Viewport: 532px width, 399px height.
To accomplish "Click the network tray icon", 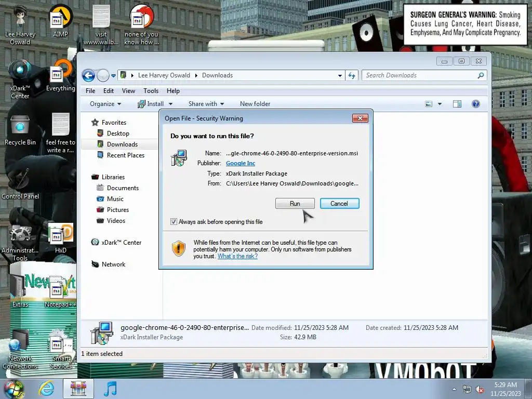I will tap(467, 390).
